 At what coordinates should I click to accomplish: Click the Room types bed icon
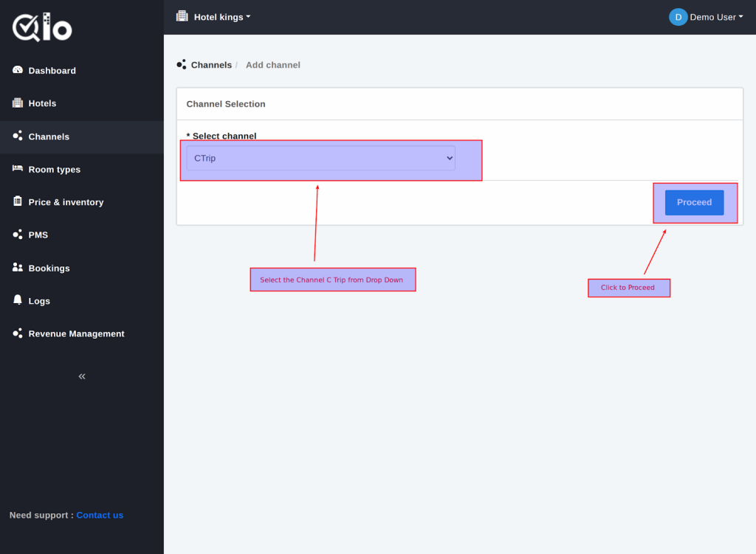tap(18, 169)
